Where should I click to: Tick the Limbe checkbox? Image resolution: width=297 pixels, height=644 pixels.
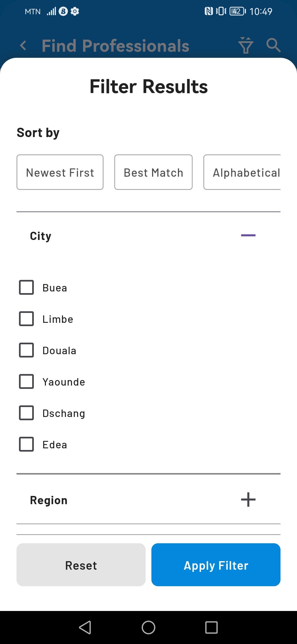[26, 319]
